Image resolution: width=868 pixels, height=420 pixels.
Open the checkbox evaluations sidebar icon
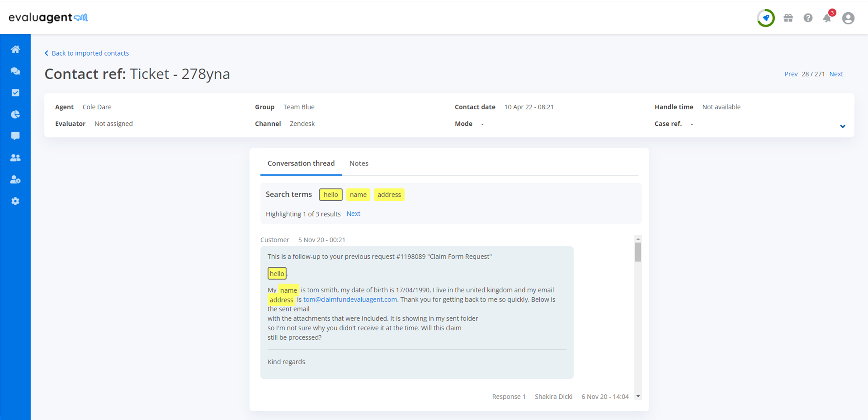click(15, 93)
